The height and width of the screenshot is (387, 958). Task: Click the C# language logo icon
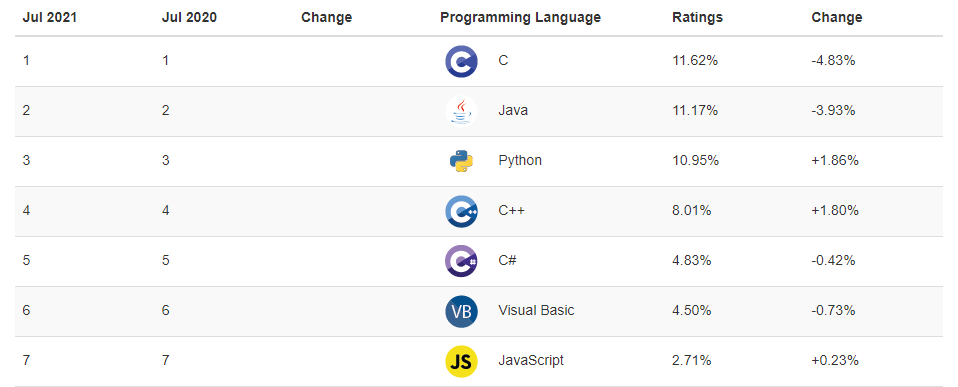(461, 261)
